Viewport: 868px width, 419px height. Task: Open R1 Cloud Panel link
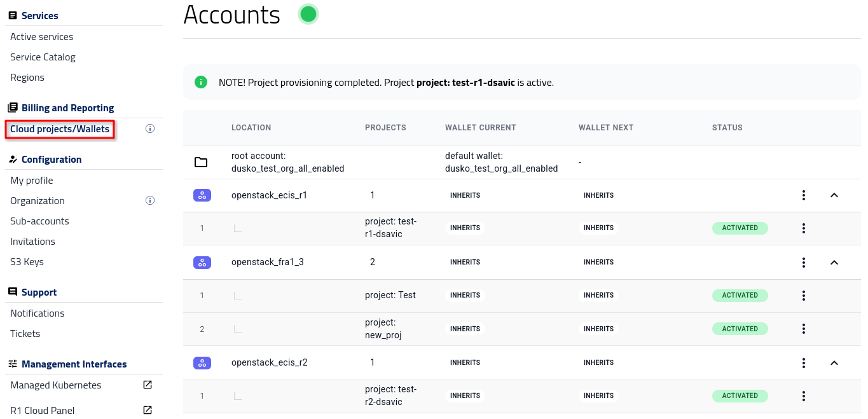tap(43, 411)
